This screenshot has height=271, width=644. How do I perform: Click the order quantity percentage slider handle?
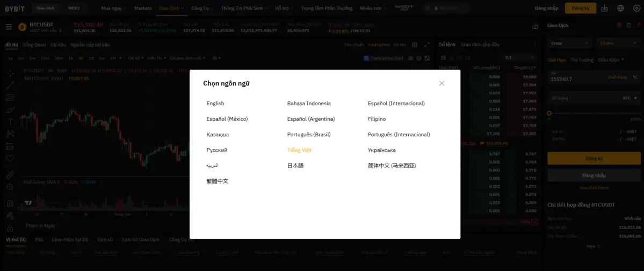pos(549,113)
